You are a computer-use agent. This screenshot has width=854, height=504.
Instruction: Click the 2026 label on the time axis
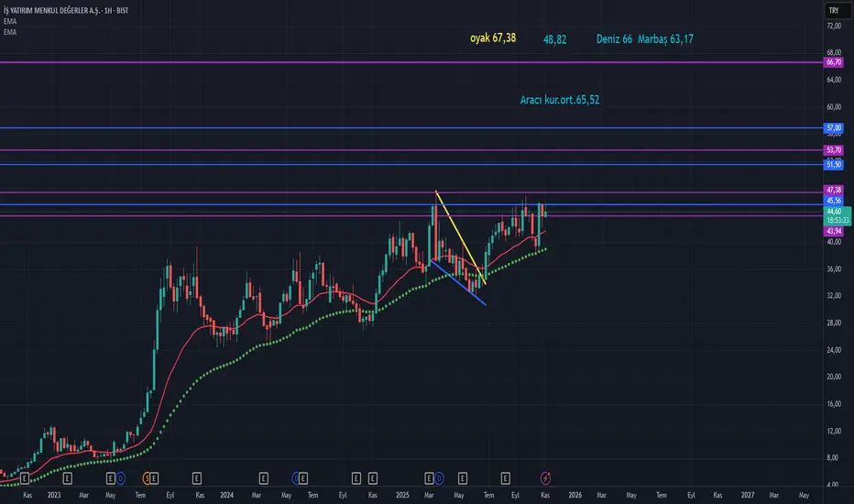(x=575, y=495)
